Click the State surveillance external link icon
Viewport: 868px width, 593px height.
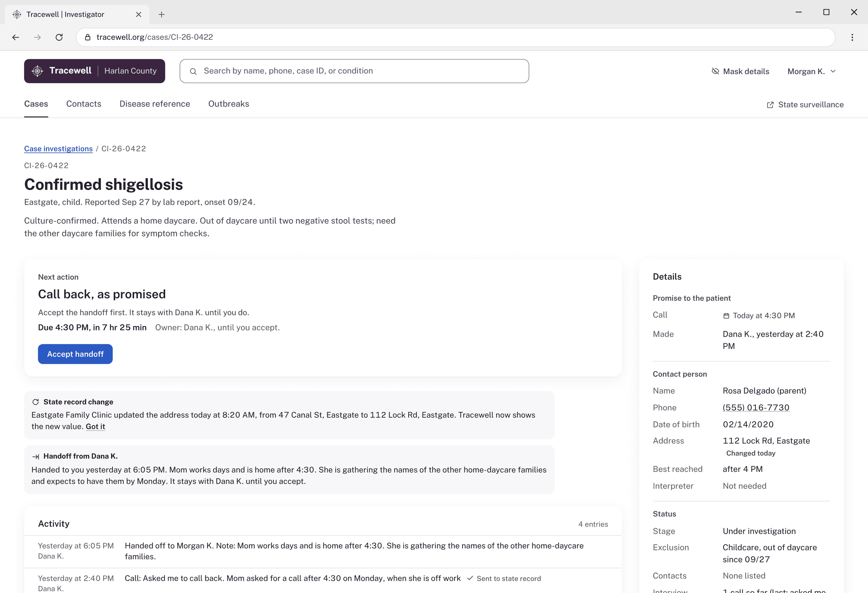(770, 105)
